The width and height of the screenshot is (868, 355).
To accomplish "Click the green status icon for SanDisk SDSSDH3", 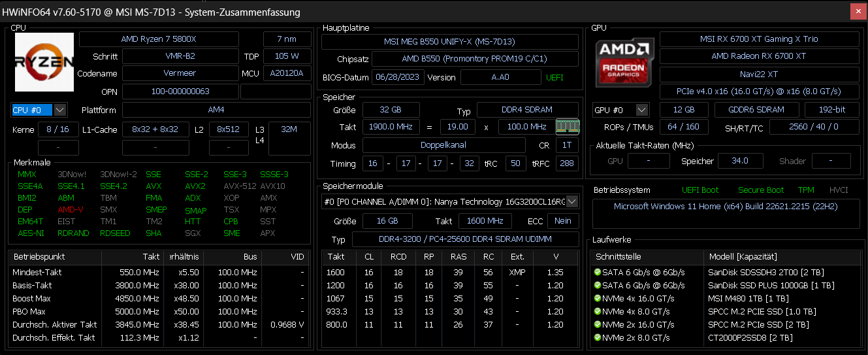I will click(x=597, y=272).
